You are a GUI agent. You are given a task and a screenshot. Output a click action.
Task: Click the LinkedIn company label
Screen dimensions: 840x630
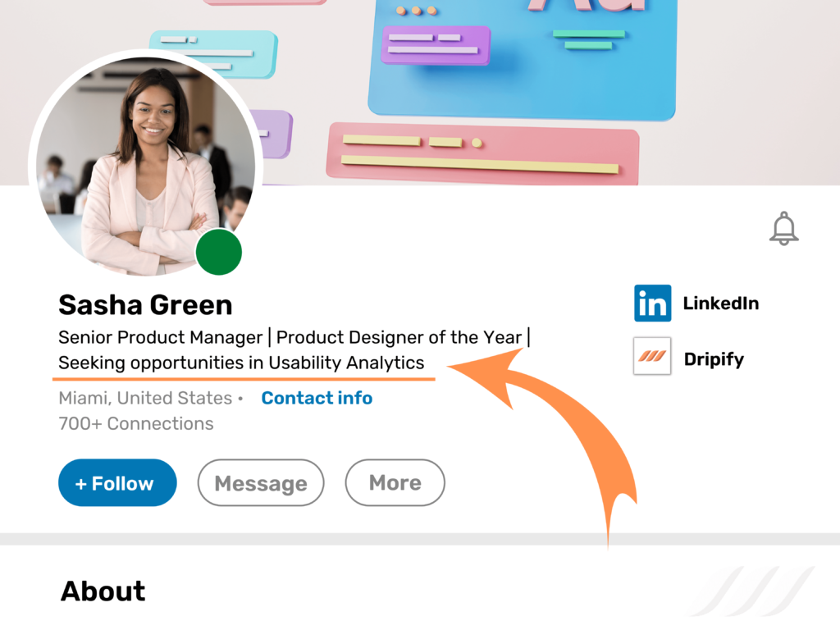(720, 304)
